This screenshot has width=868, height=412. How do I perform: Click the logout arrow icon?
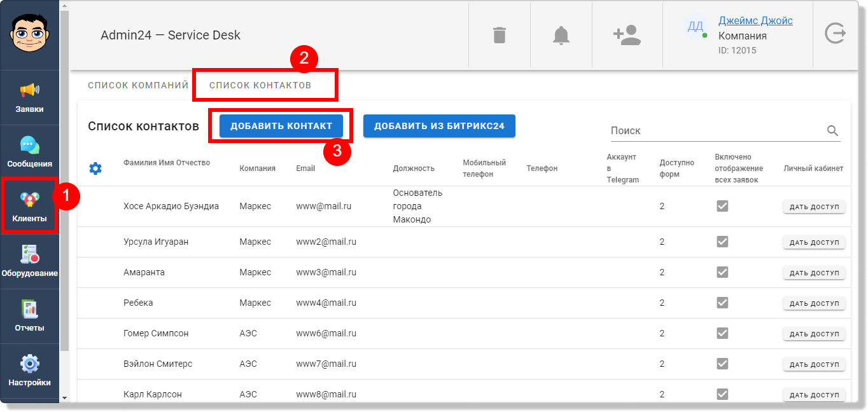(836, 33)
